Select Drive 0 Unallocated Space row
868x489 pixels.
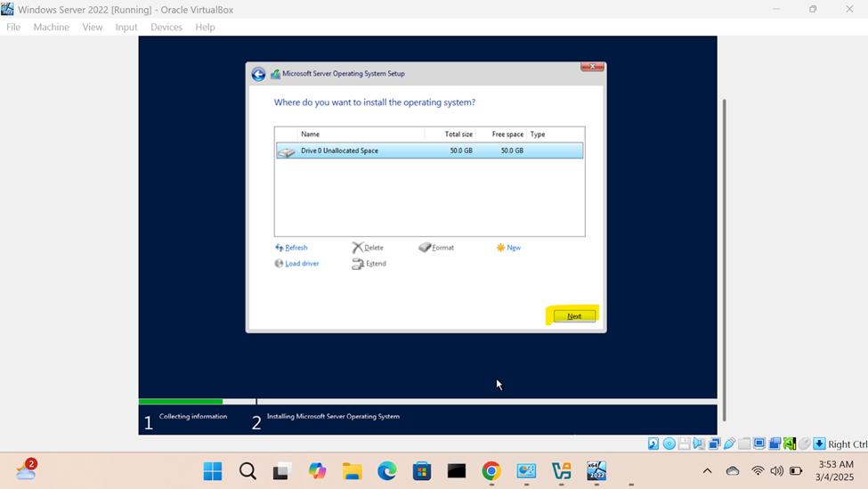point(430,151)
